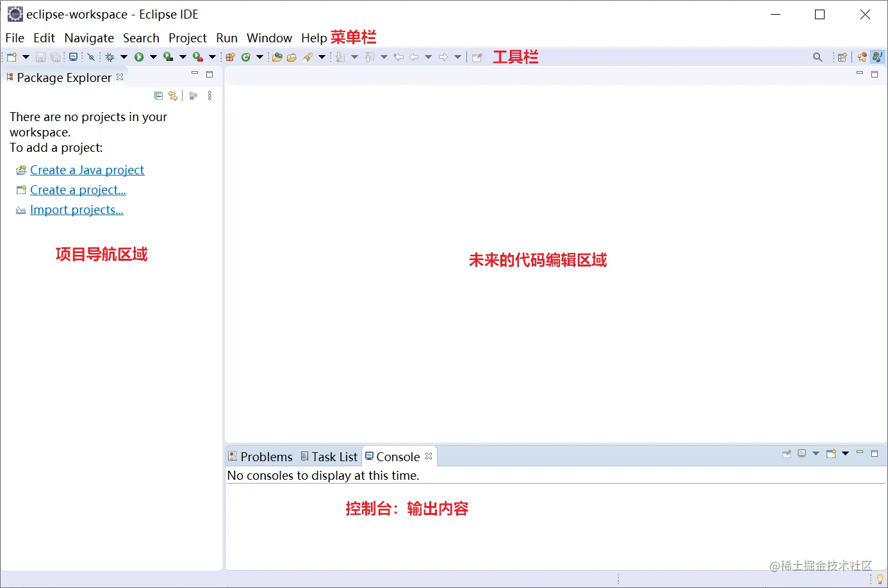
Task: Click the Package Explorer filter icon
Action: (x=193, y=96)
